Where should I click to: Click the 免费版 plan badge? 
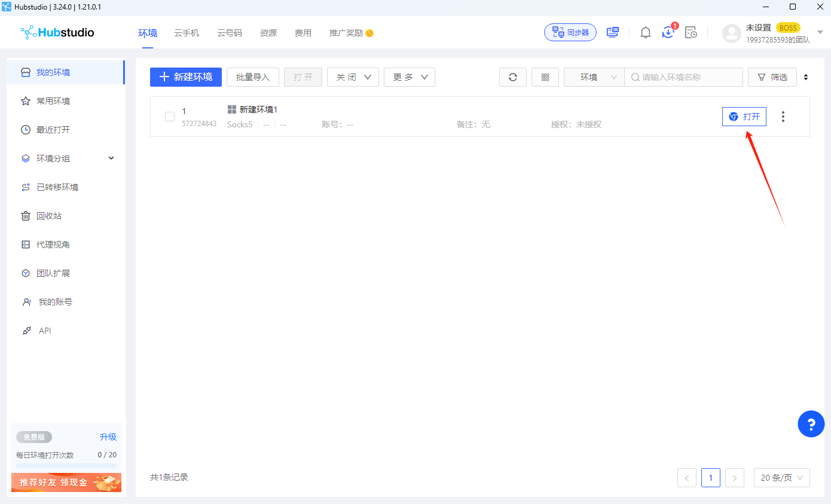point(34,437)
